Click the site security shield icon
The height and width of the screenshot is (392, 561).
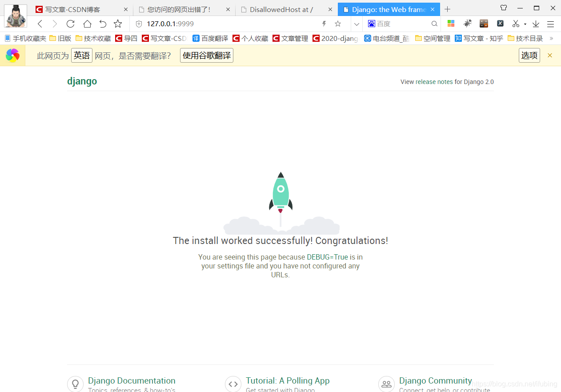139,24
